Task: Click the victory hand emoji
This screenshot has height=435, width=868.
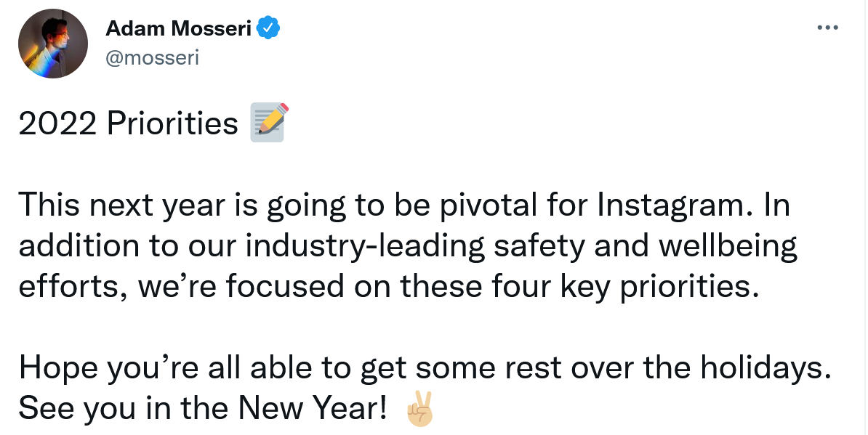Action: pyautogui.click(x=420, y=408)
